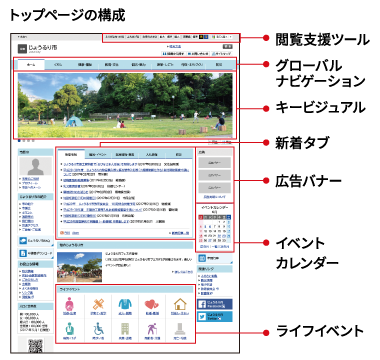
Task: Select the ホーム tab in global navigation
Action: click(x=31, y=65)
